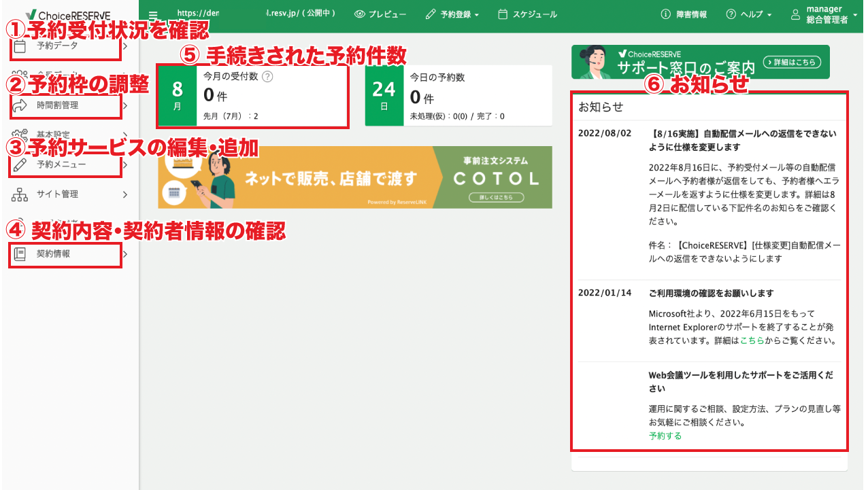This screenshot has width=868, height=490.
Task: Click the hamburger menu icon
Action: pyautogui.click(x=152, y=15)
